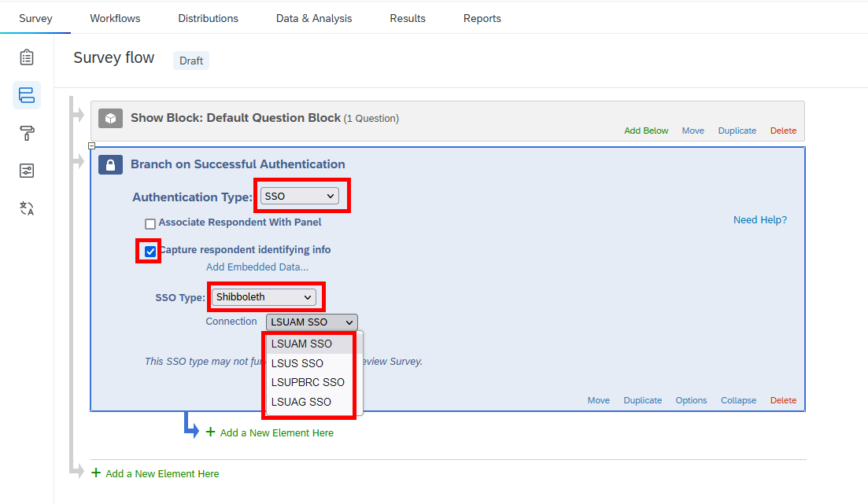The width and height of the screenshot is (868, 504).
Task: Delete the Show Block element
Action: (783, 131)
